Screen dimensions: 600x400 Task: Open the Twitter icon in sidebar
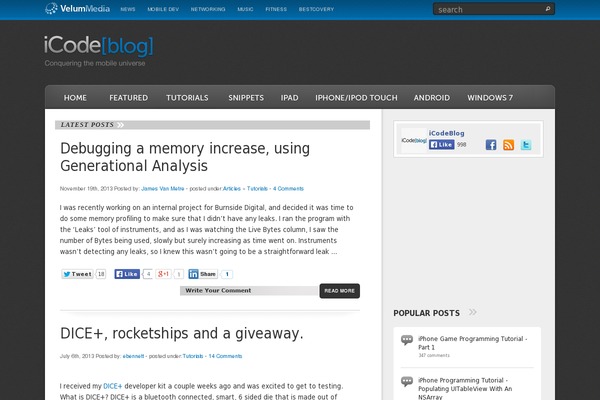pos(526,145)
